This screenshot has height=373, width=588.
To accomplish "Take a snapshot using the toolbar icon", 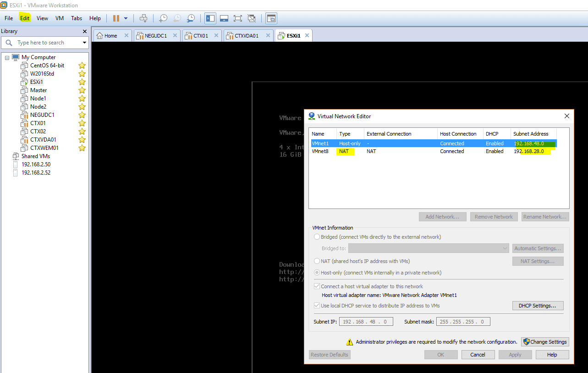I will coord(163,18).
